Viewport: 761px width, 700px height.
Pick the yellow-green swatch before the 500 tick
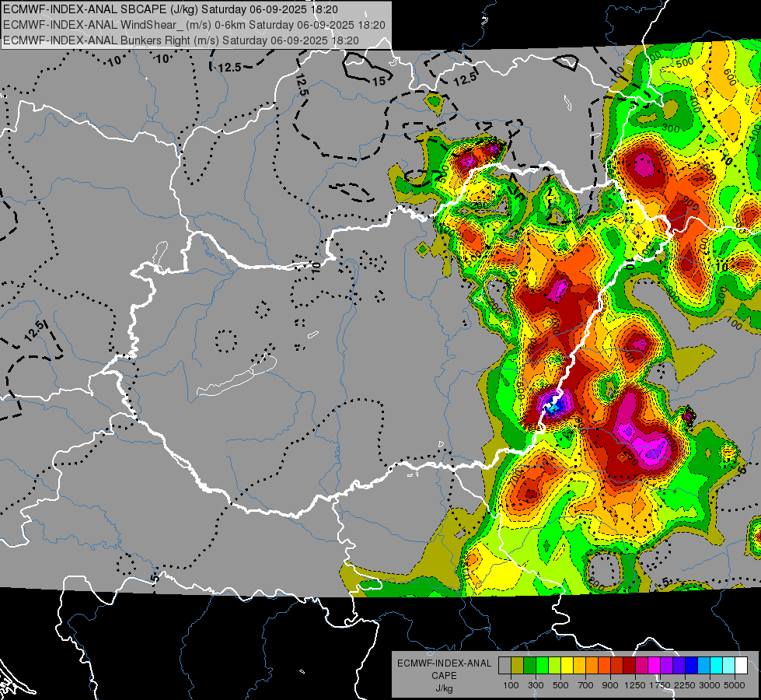[555, 665]
